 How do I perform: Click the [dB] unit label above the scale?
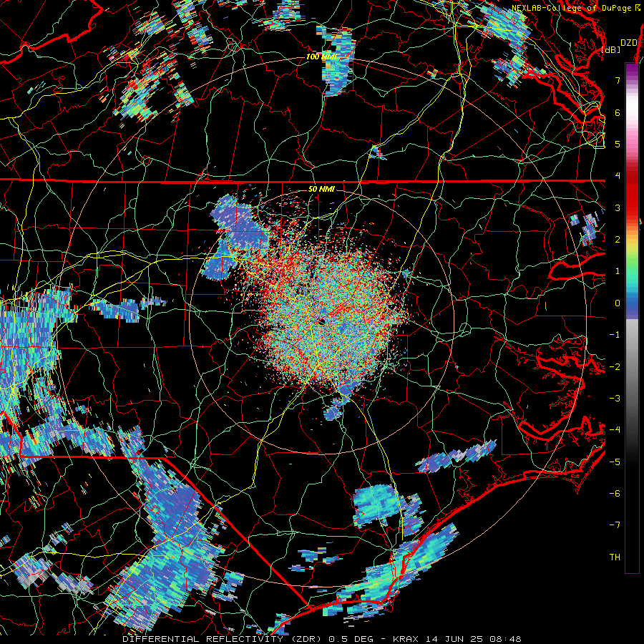pos(611,49)
